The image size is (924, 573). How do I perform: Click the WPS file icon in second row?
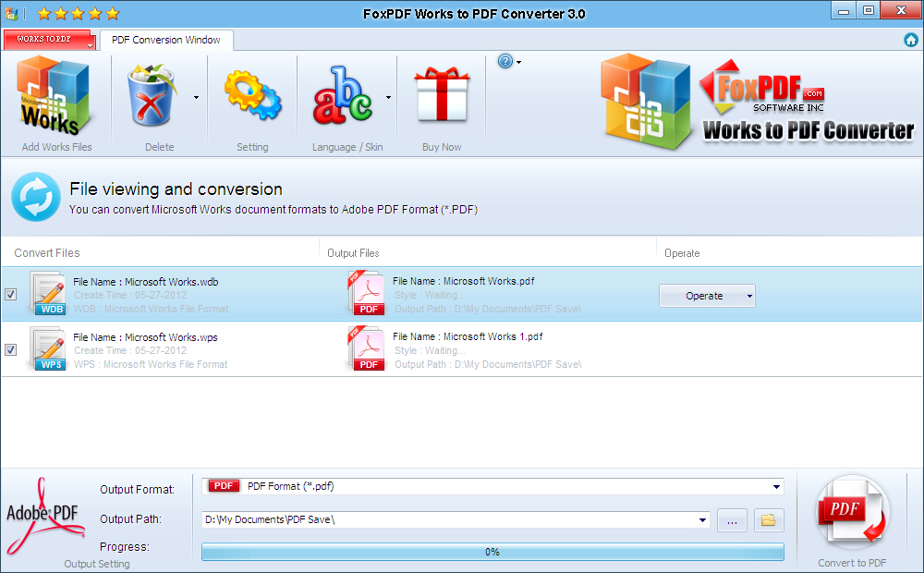point(48,349)
